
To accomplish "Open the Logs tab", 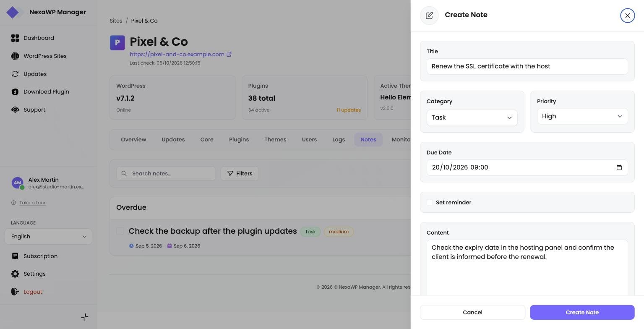I will click(339, 140).
